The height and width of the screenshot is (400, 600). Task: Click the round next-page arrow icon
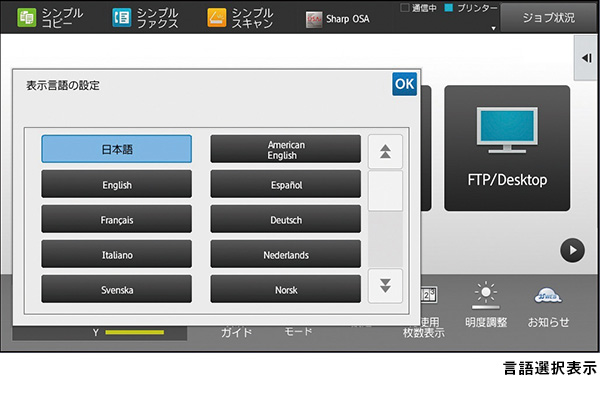click(x=572, y=250)
